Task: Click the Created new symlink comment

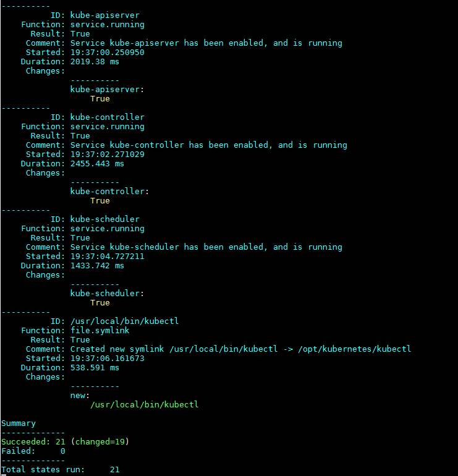Action: tap(240, 349)
